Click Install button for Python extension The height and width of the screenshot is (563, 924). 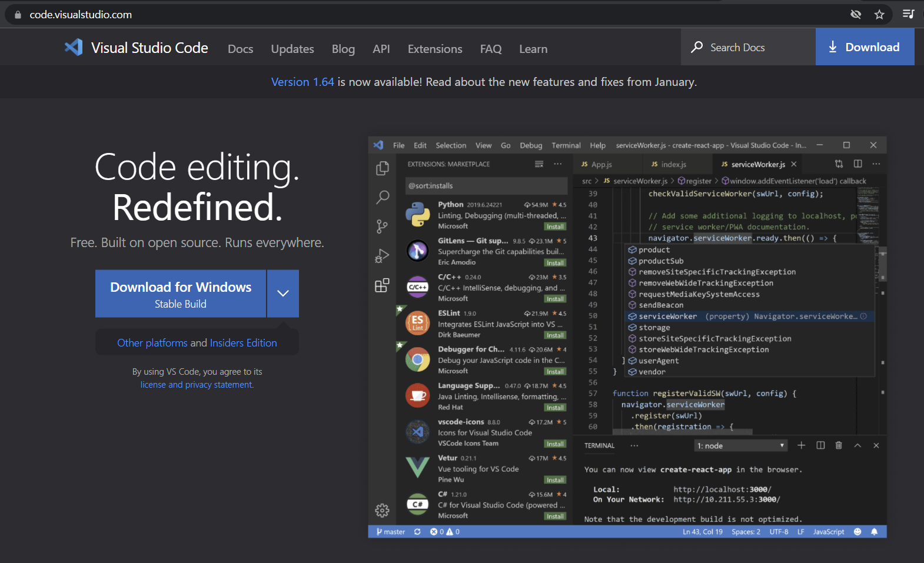(555, 226)
